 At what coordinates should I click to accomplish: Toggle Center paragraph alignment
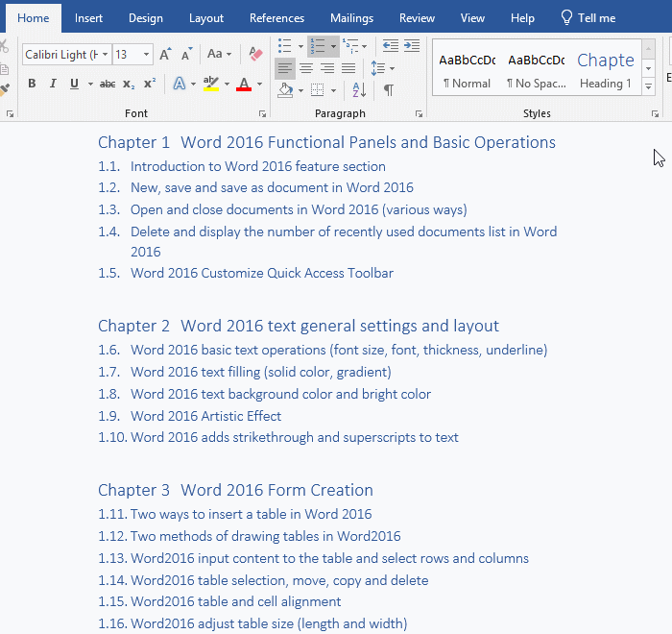[x=306, y=68]
